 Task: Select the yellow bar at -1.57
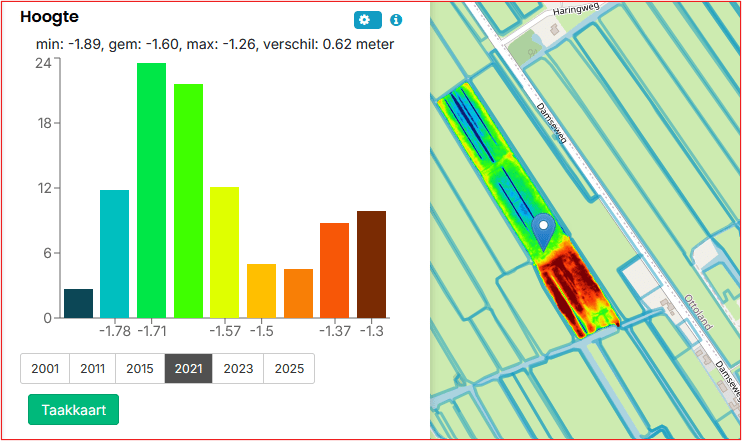click(224, 253)
